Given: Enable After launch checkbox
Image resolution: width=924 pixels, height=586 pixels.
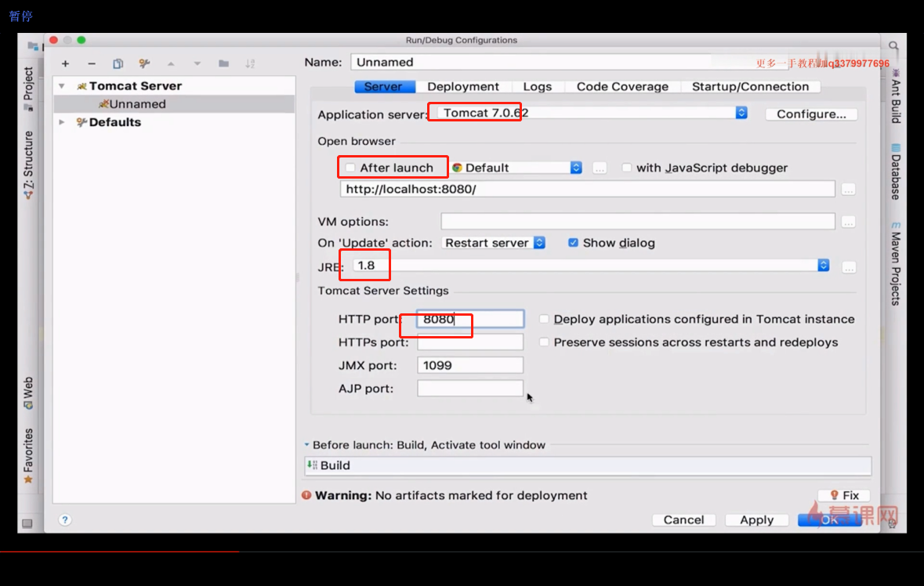Looking at the screenshot, I should pos(350,168).
